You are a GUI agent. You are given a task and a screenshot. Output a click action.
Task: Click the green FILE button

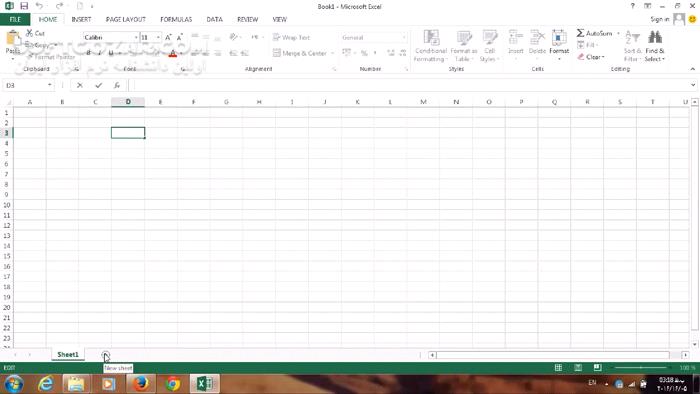click(x=15, y=20)
